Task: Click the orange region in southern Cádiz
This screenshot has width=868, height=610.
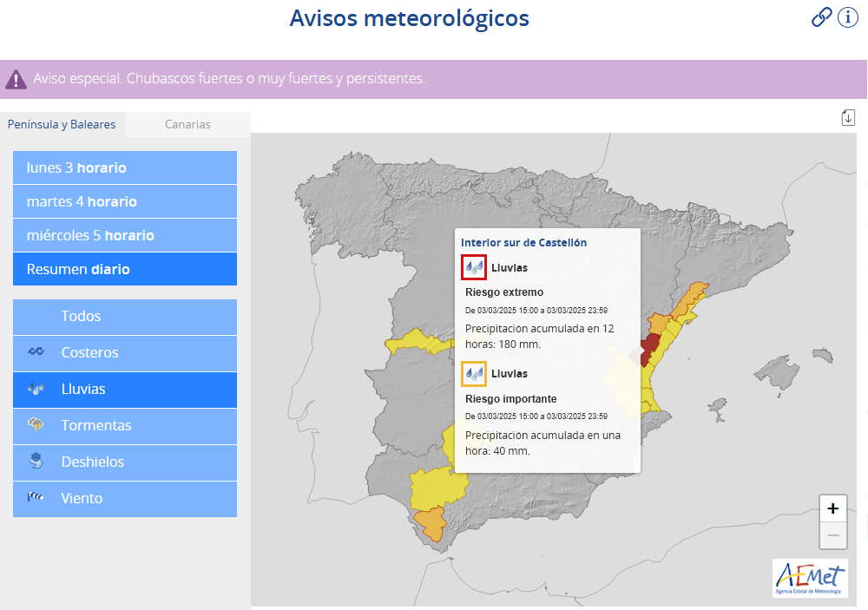Action: click(431, 523)
